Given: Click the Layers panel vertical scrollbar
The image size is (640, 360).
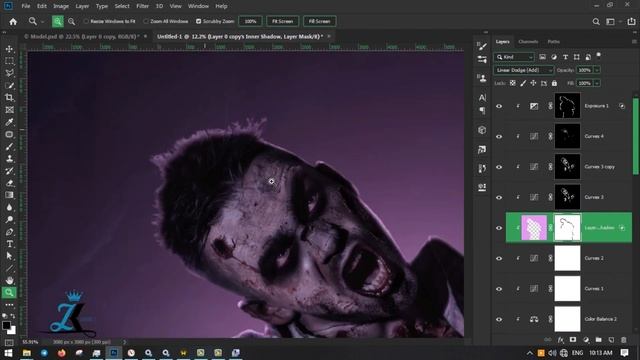Looking at the screenshot, I should point(636,137).
